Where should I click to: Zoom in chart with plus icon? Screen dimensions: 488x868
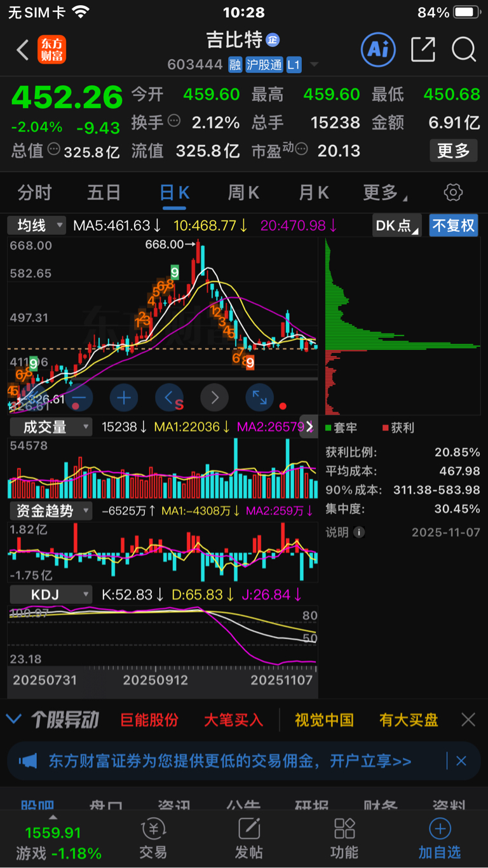tap(124, 398)
